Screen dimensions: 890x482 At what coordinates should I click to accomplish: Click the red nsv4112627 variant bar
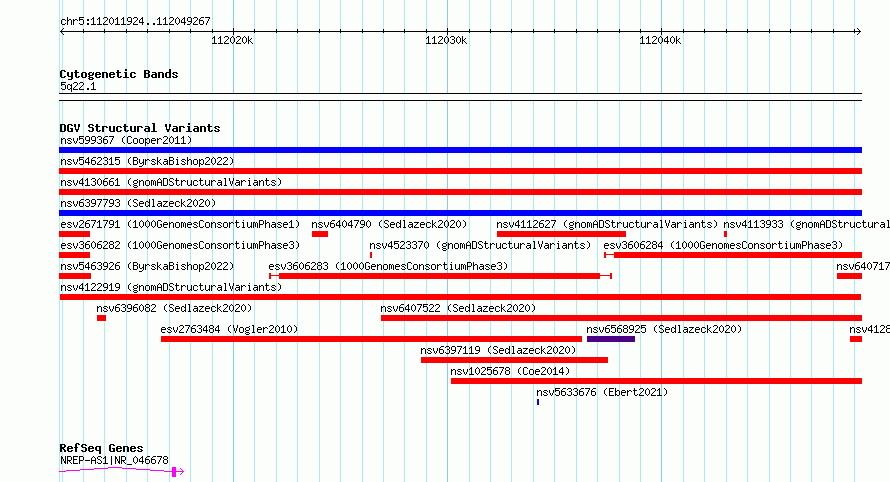[x=561, y=234]
